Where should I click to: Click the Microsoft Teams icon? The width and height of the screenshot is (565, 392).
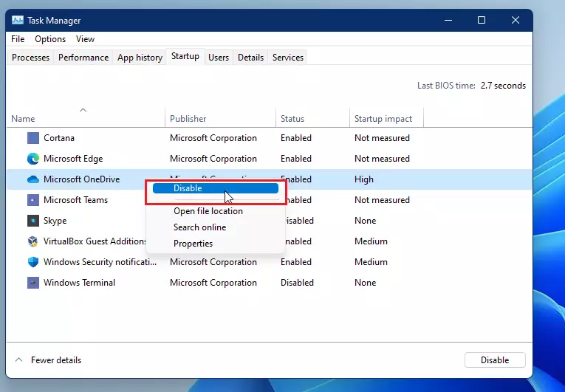(33, 200)
